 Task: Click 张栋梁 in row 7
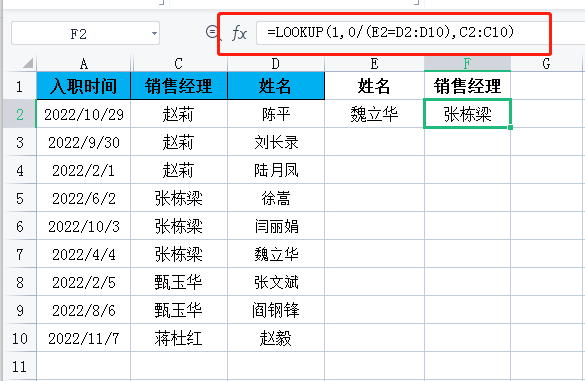(179, 254)
